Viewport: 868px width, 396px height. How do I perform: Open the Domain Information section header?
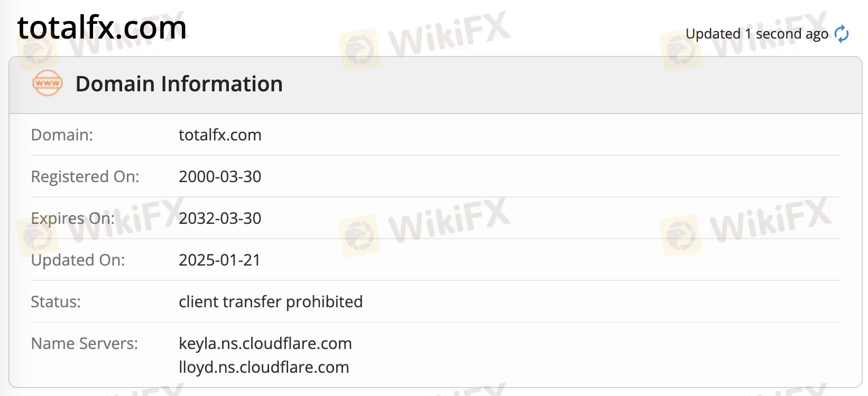[179, 83]
